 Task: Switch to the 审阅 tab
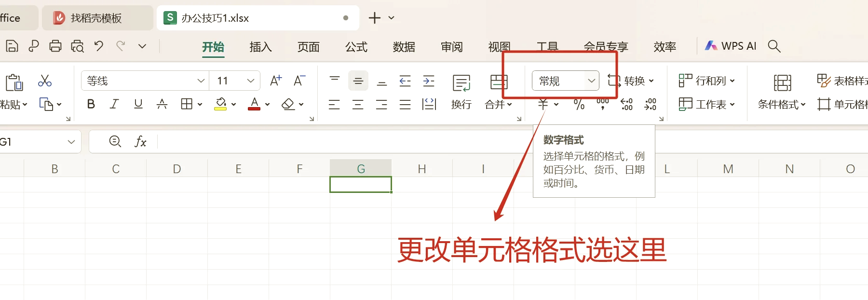(452, 47)
